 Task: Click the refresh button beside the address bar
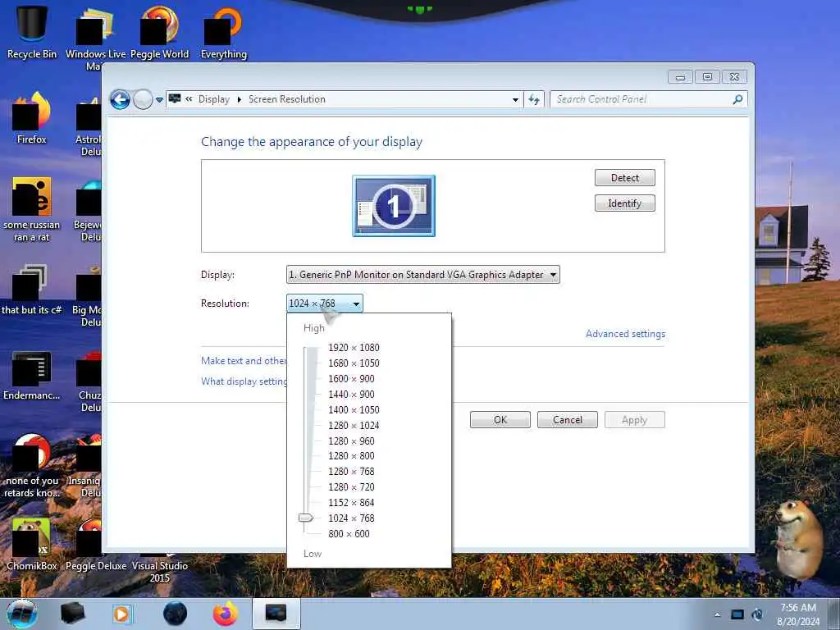pos(534,99)
